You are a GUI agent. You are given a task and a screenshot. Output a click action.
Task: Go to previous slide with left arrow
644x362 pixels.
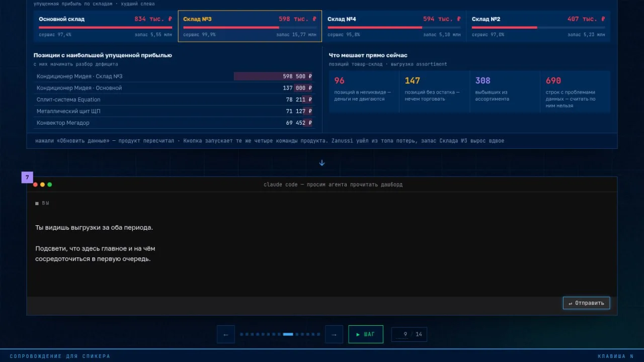coord(226,334)
